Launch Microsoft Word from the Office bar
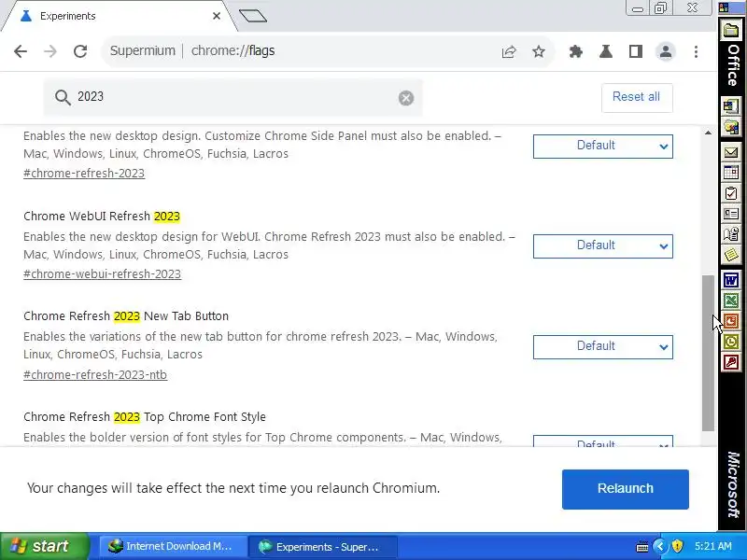Viewport: 747px width, 560px height. pos(731,280)
